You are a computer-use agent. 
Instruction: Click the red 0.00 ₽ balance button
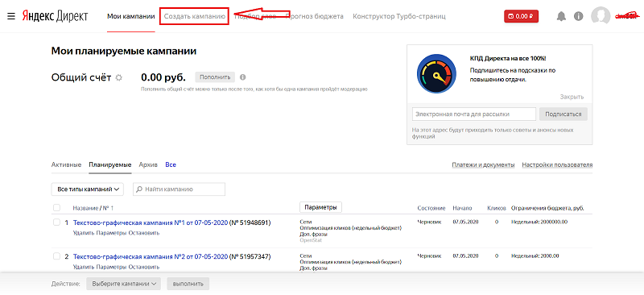click(x=521, y=16)
